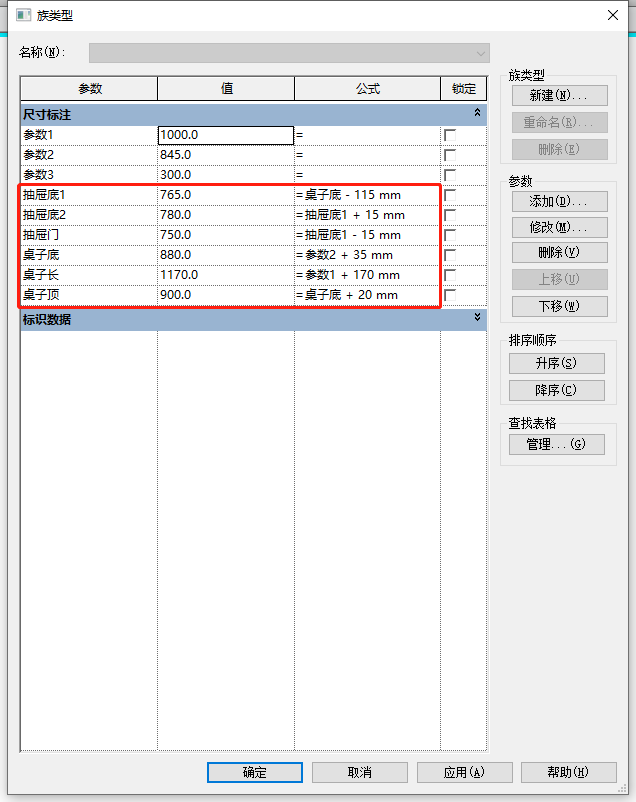Screen dimensions: 636x802
Task: Toggle lock checkbox for 抽屉底2
Action: click(x=450, y=215)
